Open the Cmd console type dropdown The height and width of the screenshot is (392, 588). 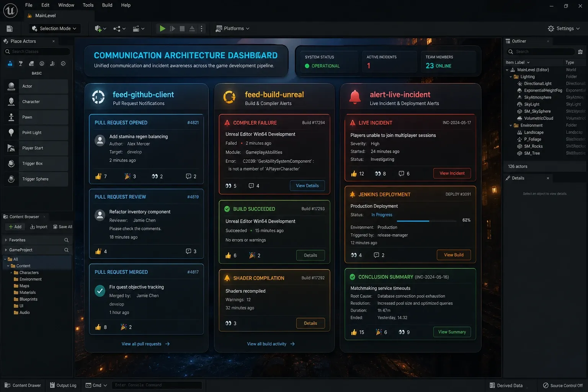coord(96,385)
